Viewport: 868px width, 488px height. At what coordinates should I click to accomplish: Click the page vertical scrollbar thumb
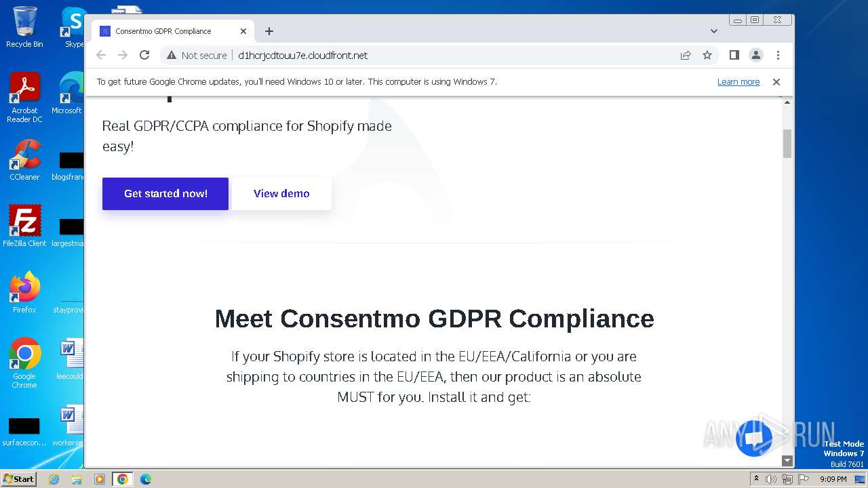(x=787, y=144)
